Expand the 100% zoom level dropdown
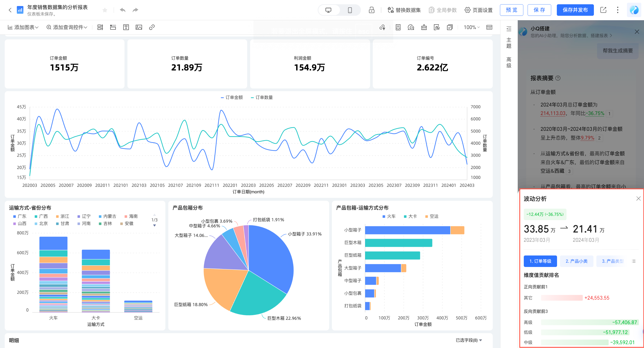This screenshot has height=348, width=644. (x=471, y=27)
